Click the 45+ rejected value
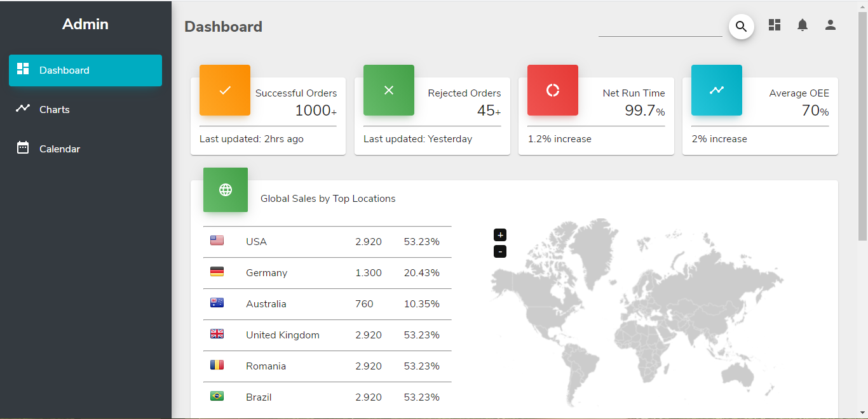 (x=489, y=110)
